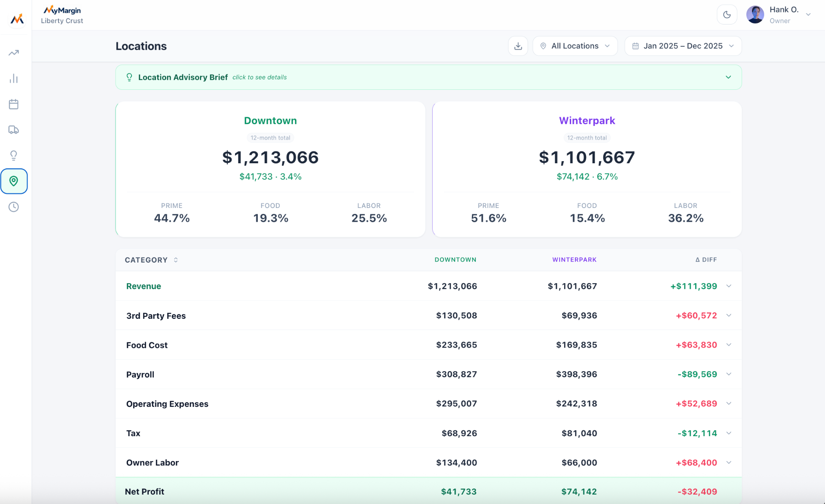Open the delivery truck sidebar icon
Screen dimensions: 825x504
tap(14, 130)
